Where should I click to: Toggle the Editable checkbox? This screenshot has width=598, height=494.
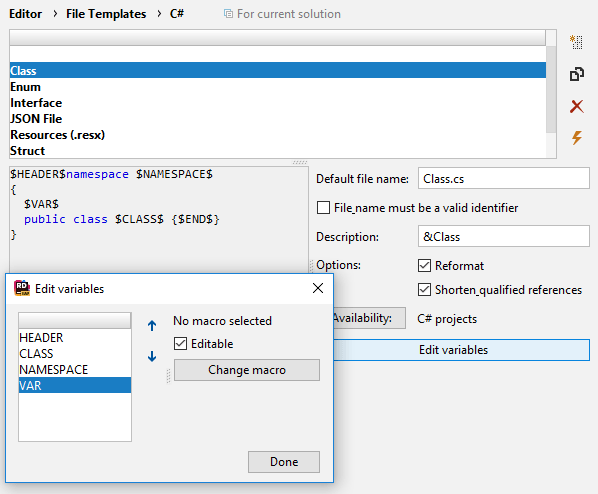coord(180,344)
